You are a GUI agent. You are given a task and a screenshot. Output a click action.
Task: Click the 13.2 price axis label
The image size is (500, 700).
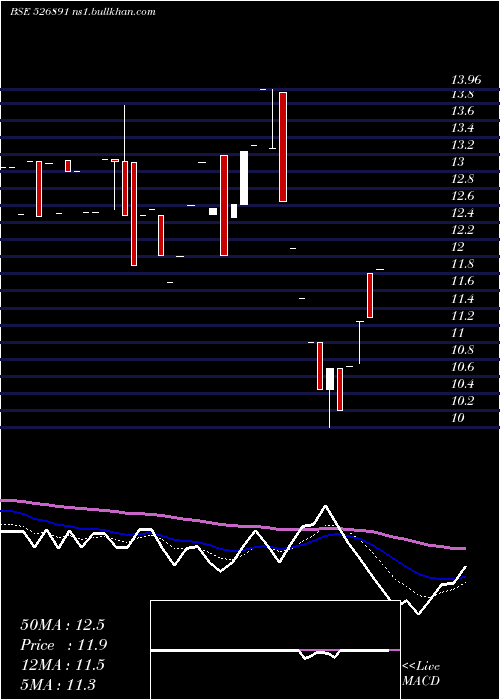[x=462, y=146]
